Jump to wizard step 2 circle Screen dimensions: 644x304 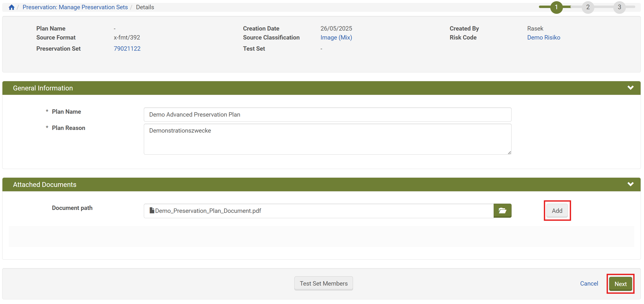(588, 7)
